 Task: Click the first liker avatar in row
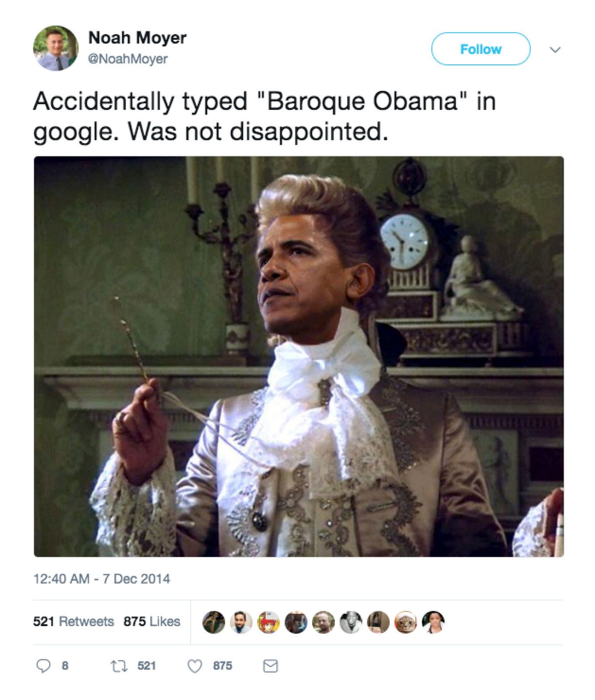pyautogui.click(x=214, y=622)
